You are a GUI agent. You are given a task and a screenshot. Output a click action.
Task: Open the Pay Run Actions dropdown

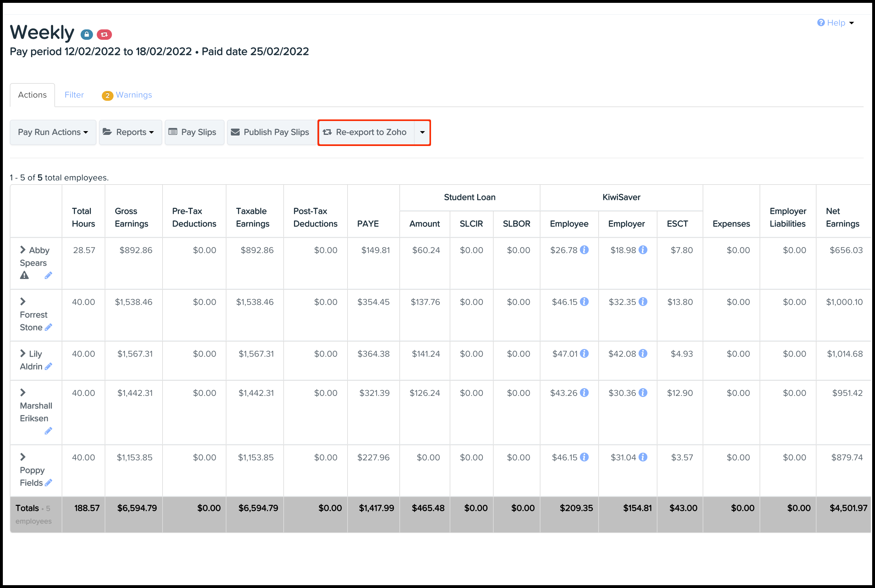pos(53,132)
